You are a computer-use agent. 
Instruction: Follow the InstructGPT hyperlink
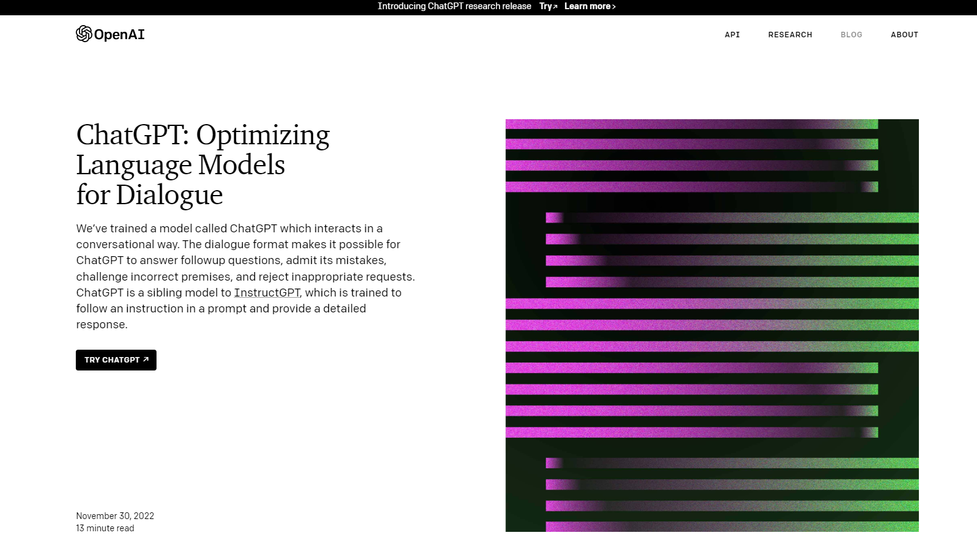pyautogui.click(x=267, y=293)
